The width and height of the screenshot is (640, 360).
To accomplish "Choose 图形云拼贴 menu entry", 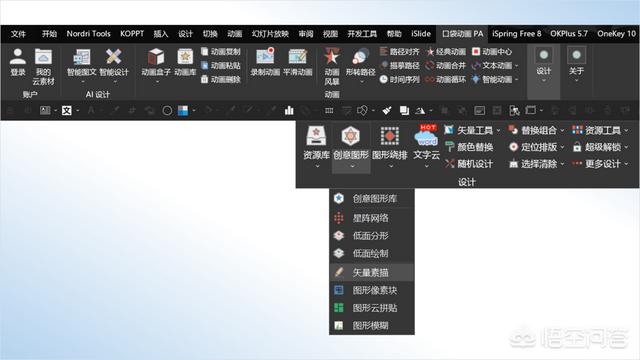I will tap(372, 308).
